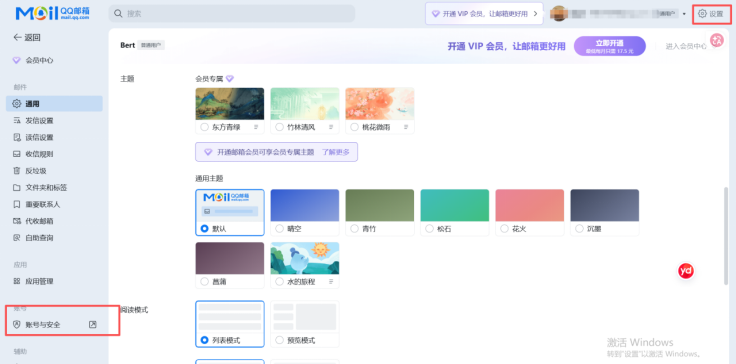Screen dimensions: 736x364
Task: Select the 默认 theme radio button
Action: coord(204,229)
